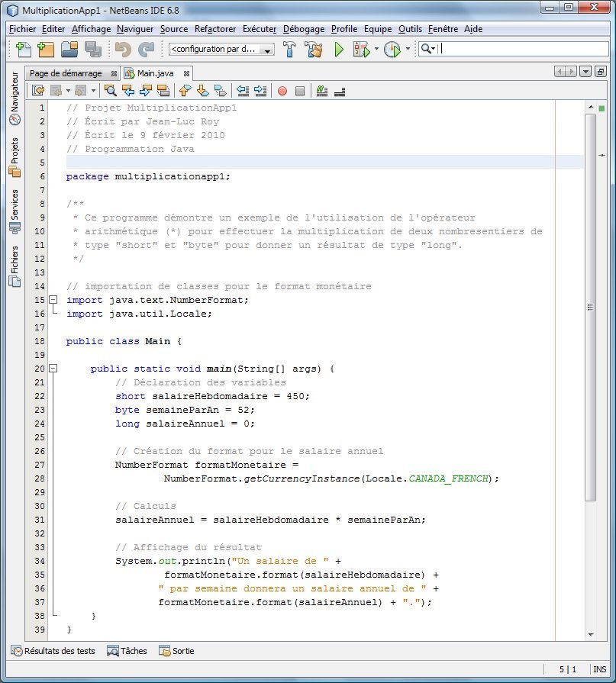Click the scrollbar down arrow in the editor
The height and width of the screenshot is (683, 616).
click(591, 635)
